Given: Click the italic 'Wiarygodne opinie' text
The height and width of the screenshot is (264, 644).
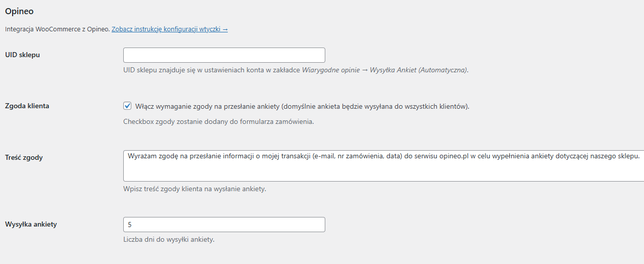Looking at the screenshot, I should click(331, 70).
